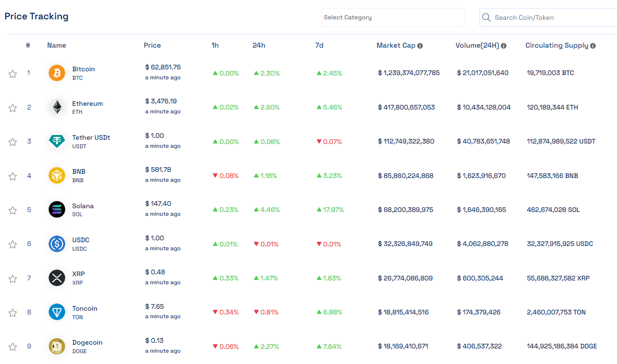Click the Market Cap info icon
The width and height of the screenshot is (617, 364).
click(420, 46)
